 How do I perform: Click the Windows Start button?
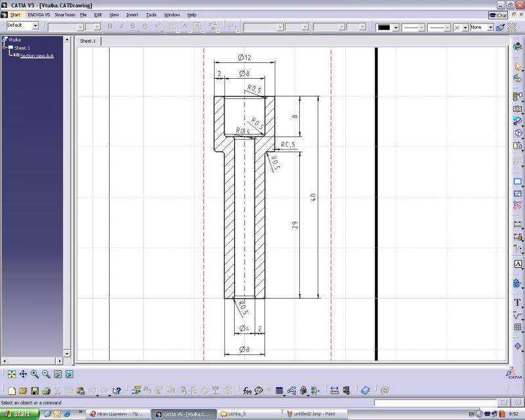pos(18,414)
